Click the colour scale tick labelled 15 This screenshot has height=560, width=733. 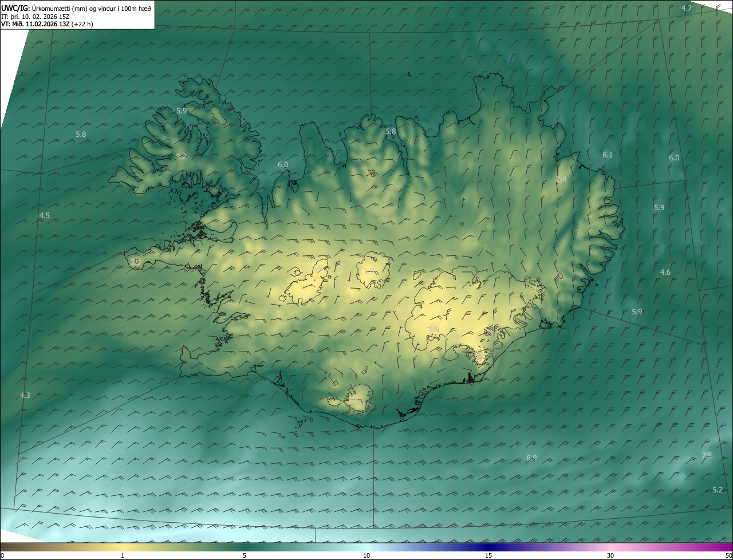[x=488, y=555]
